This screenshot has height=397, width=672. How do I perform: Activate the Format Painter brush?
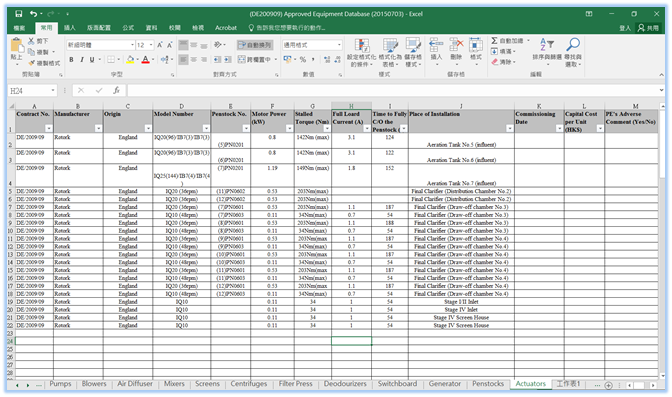(31, 63)
